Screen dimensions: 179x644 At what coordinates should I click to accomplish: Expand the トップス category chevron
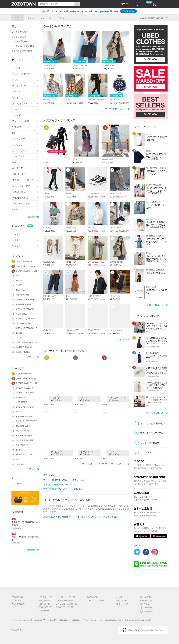pos(37,68)
